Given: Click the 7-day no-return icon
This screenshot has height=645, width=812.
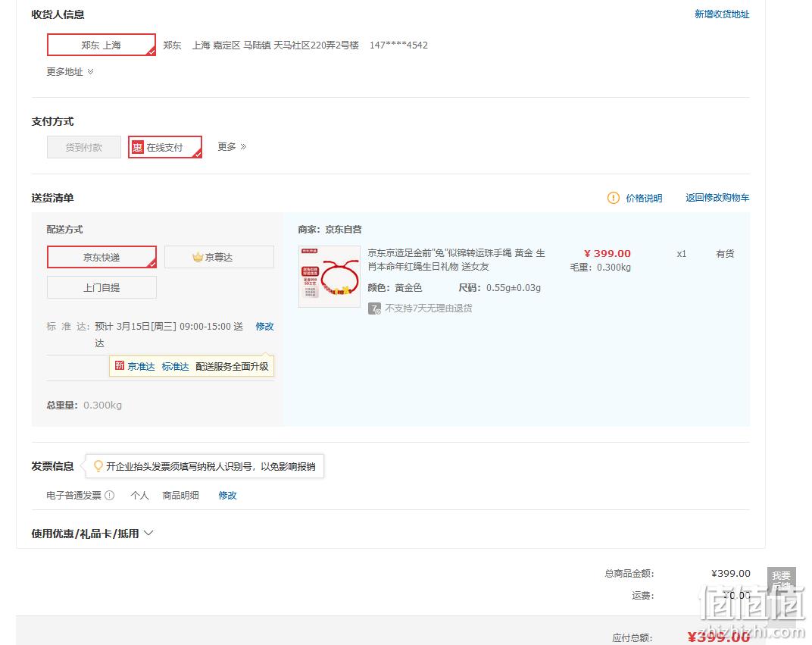Looking at the screenshot, I should point(374,308).
